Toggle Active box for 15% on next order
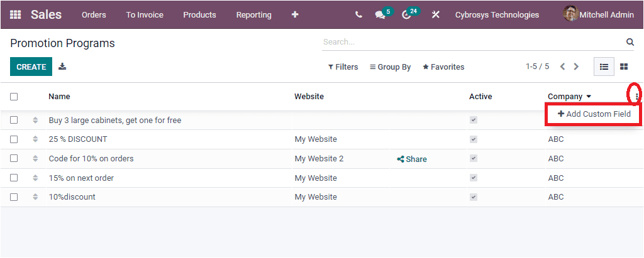Viewport: 644px width, 258px height. pos(474,178)
